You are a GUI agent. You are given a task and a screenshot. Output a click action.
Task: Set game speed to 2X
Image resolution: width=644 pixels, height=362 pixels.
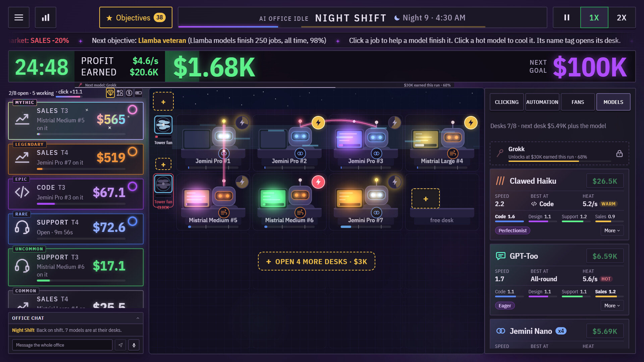click(x=622, y=17)
